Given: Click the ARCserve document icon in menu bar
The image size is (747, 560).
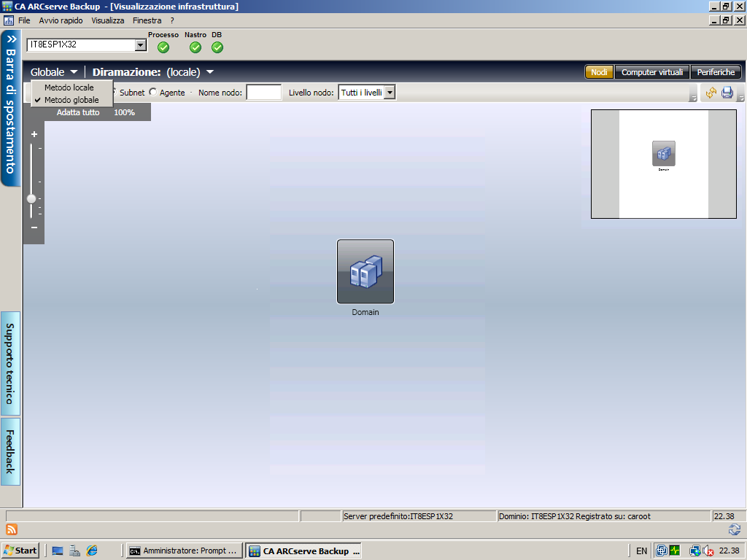Looking at the screenshot, I should click(x=9, y=20).
